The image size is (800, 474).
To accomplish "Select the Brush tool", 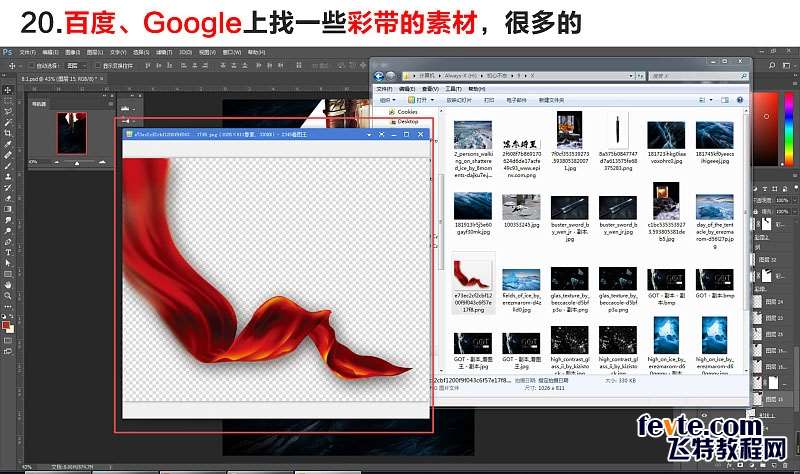I will (x=8, y=165).
